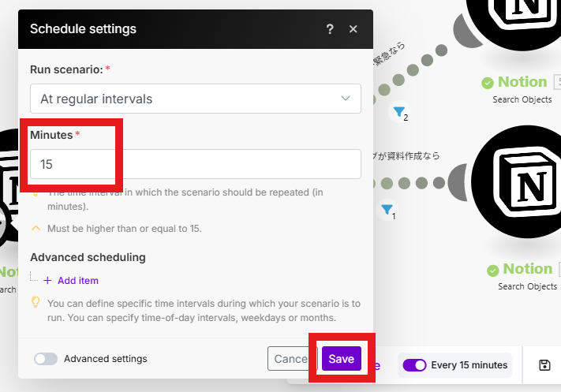Click into the Minutes input field

(x=195, y=164)
